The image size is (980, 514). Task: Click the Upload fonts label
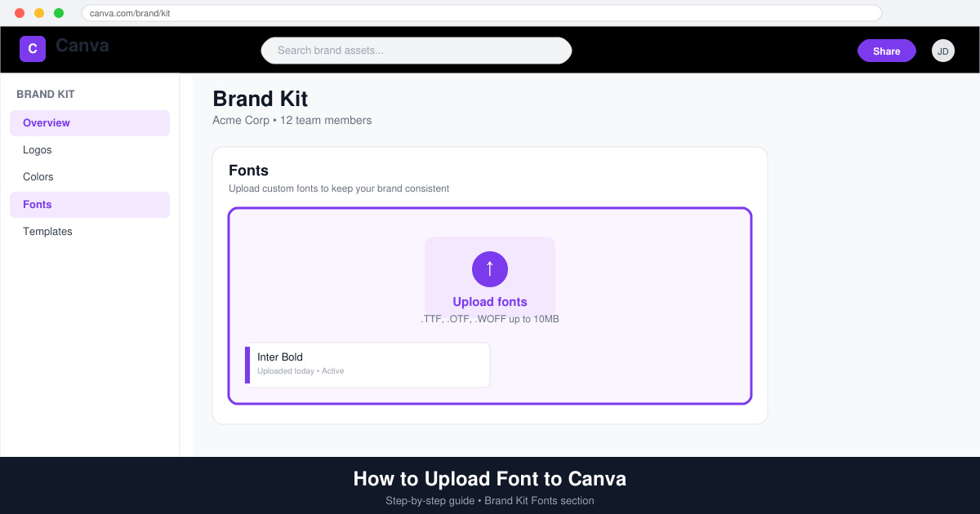pos(490,302)
